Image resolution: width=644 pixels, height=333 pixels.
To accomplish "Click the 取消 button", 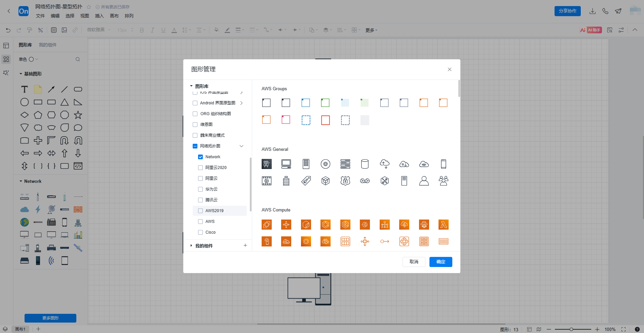I will (x=414, y=262).
